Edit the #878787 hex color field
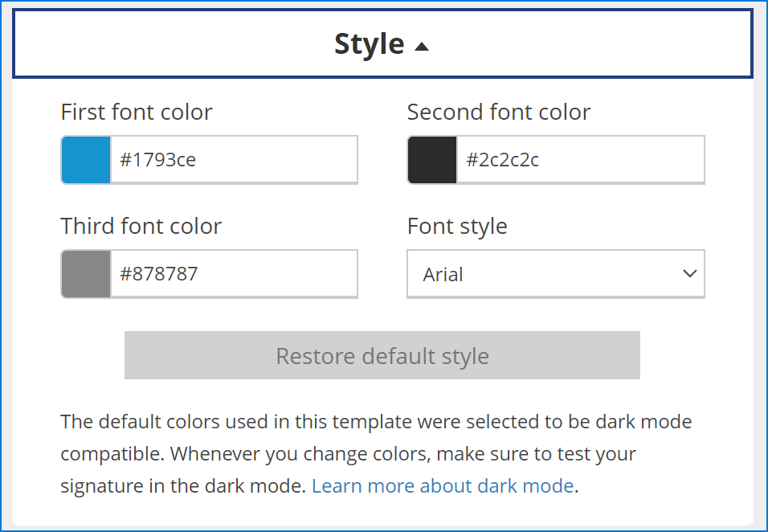This screenshot has width=768, height=532. click(234, 274)
